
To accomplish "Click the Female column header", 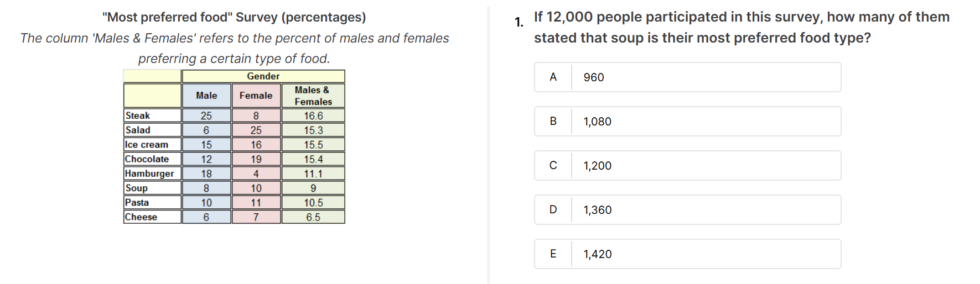I will tap(256, 96).
